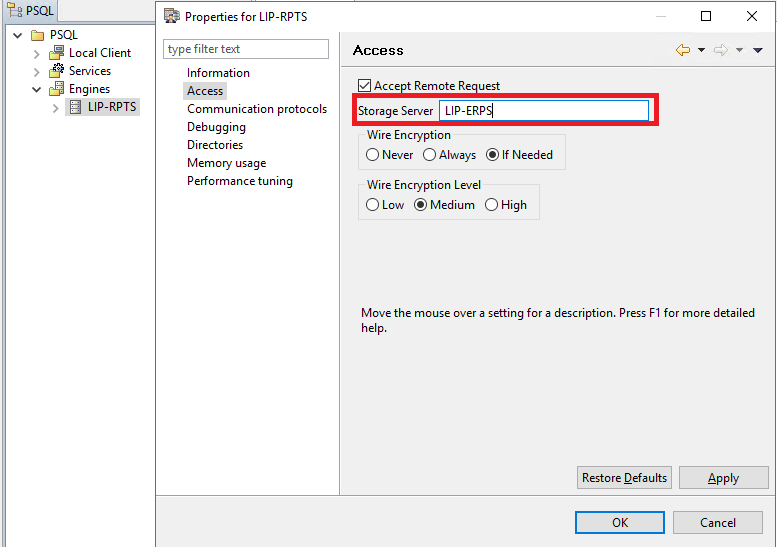Go to Performance tuning page
777x547 pixels.
pyautogui.click(x=240, y=181)
